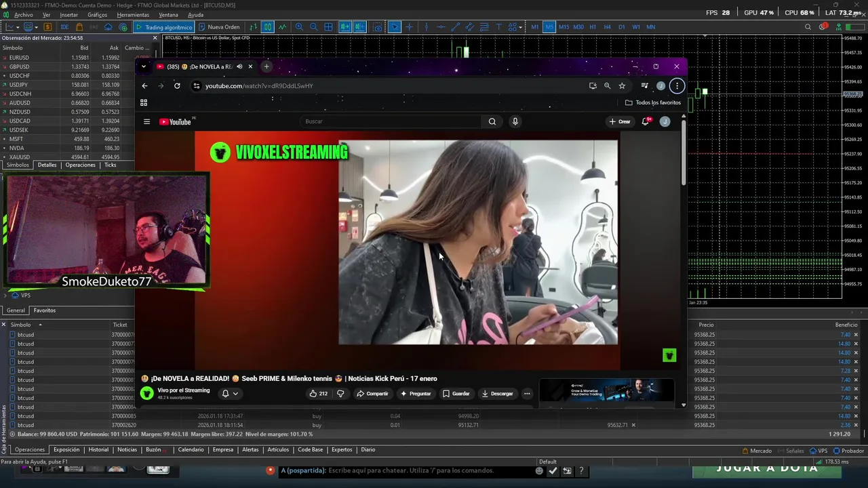Viewport: 868px width, 488px height.
Task: Expand the VPS tree item
Action: point(5,296)
